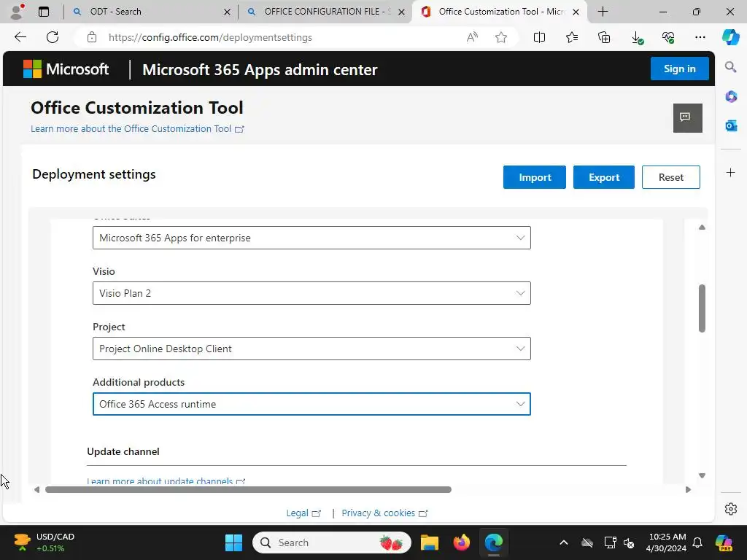The width and height of the screenshot is (747, 560).
Task: Open browser Collections icon
Action: coord(603,37)
